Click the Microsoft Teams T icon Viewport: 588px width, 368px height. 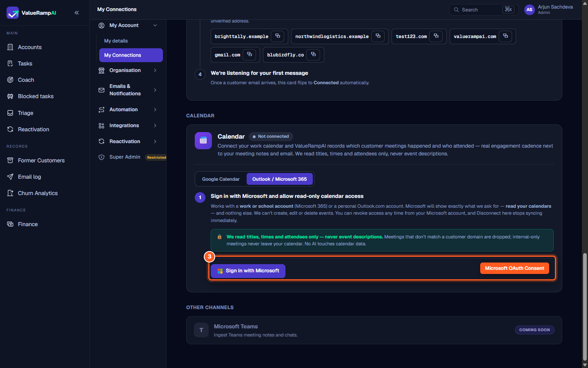click(x=201, y=330)
